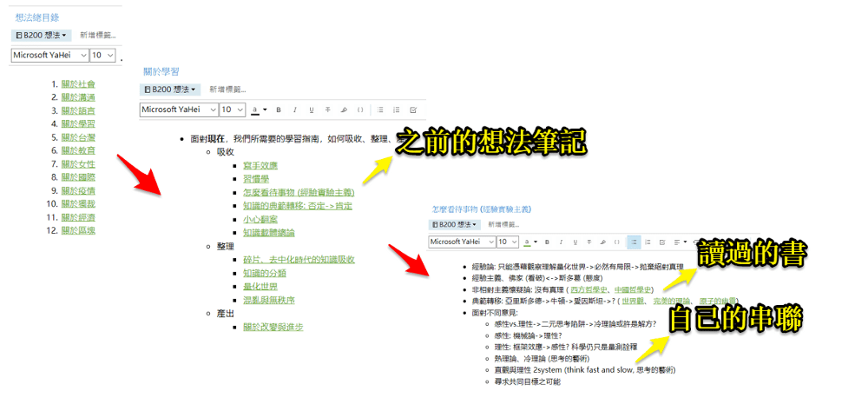Open B200 想法 notebook selector under 想法總目錄
The image size is (868, 398).
point(43,36)
